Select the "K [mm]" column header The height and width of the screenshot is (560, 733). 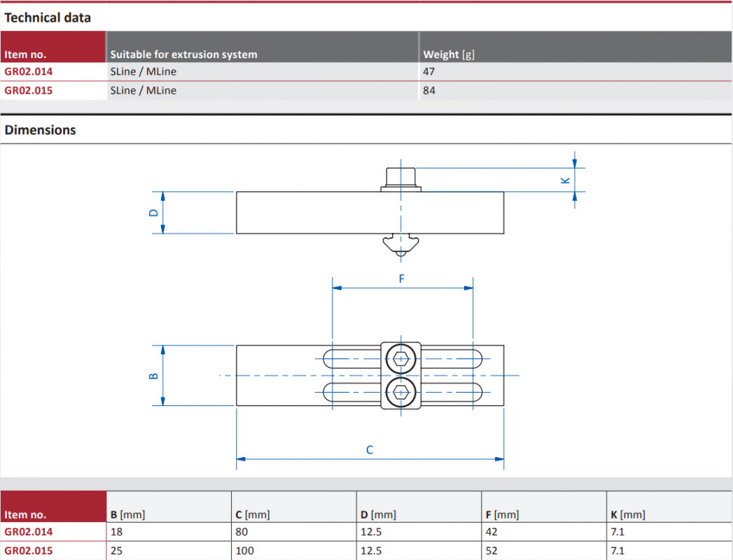point(628,514)
